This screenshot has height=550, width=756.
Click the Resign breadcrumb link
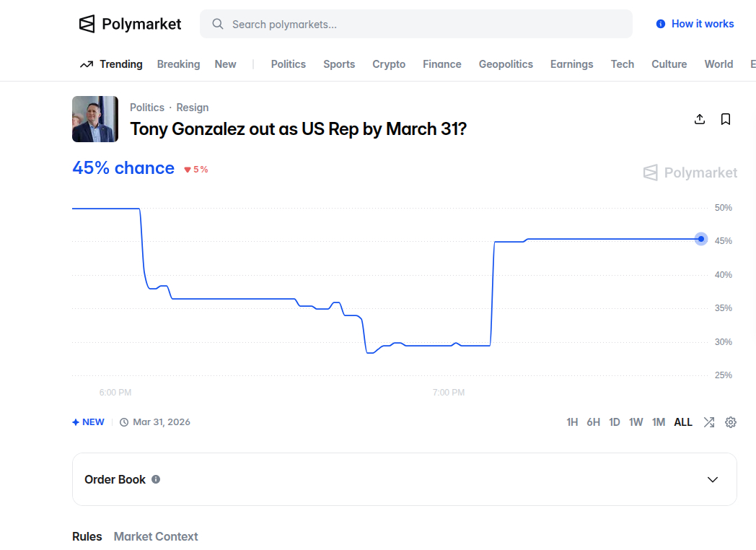[192, 108]
